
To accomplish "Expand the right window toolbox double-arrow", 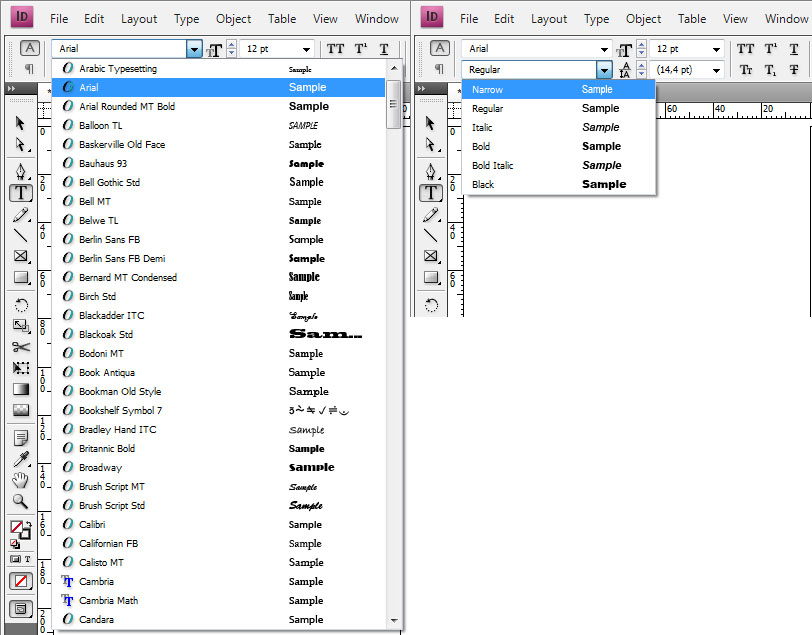I will tap(422, 89).
